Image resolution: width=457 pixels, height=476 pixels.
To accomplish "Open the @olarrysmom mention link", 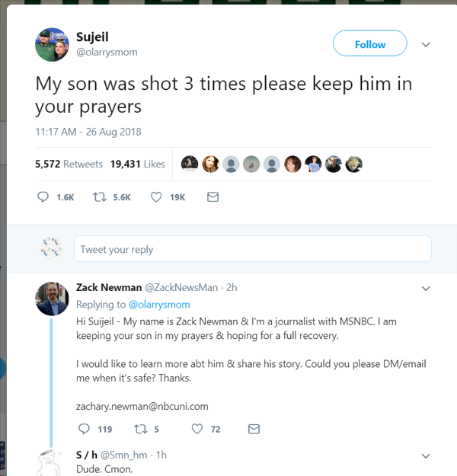I will pyautogui.click(x=159, y=305).
